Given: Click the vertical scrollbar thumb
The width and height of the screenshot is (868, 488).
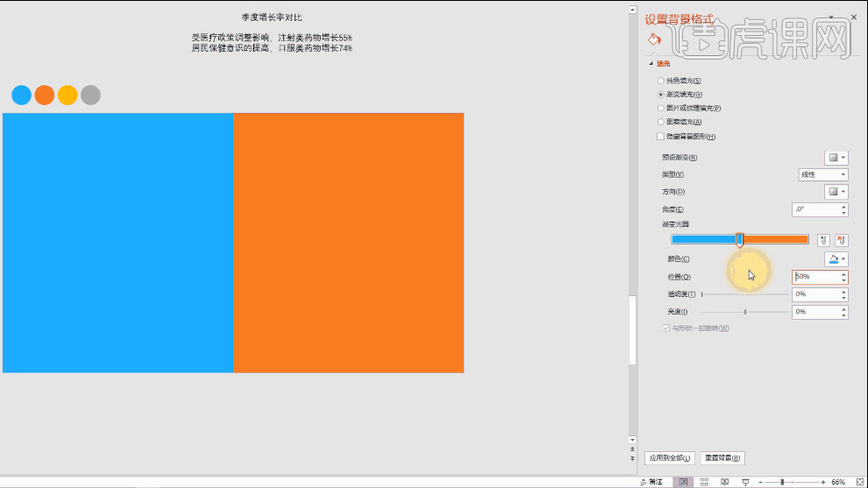Looking at the screenshot, I should [632, 330].
